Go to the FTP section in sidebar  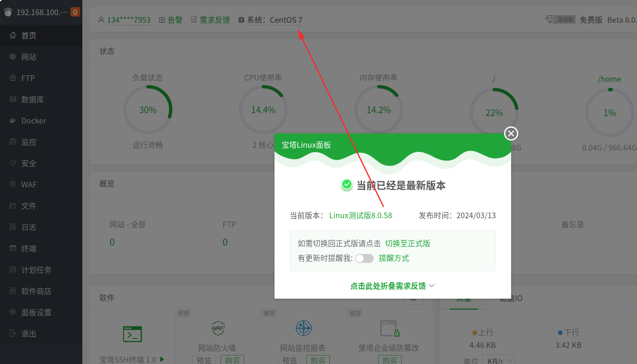pyautogui.click(x=41, y=78)
